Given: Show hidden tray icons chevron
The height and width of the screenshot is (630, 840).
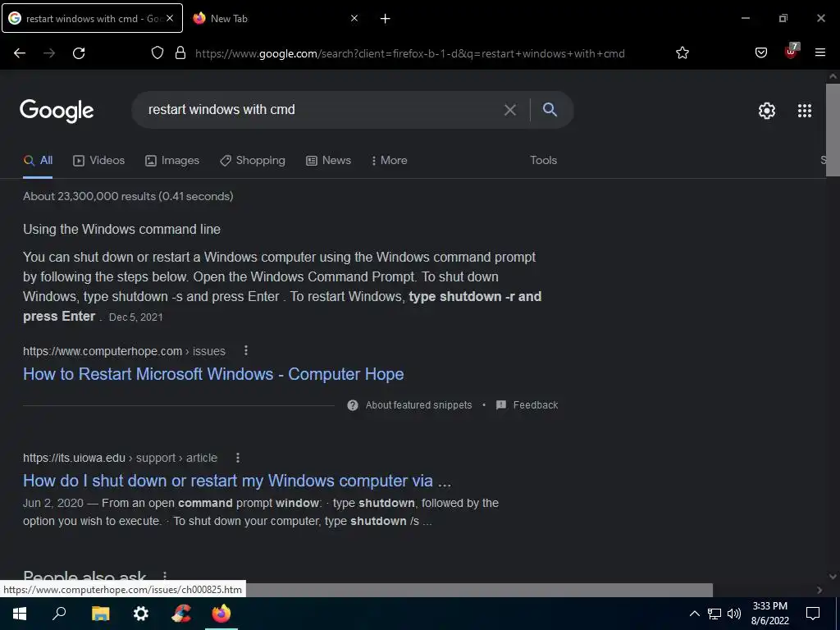Looking at the screenshot, I should (x=694, y=614).
